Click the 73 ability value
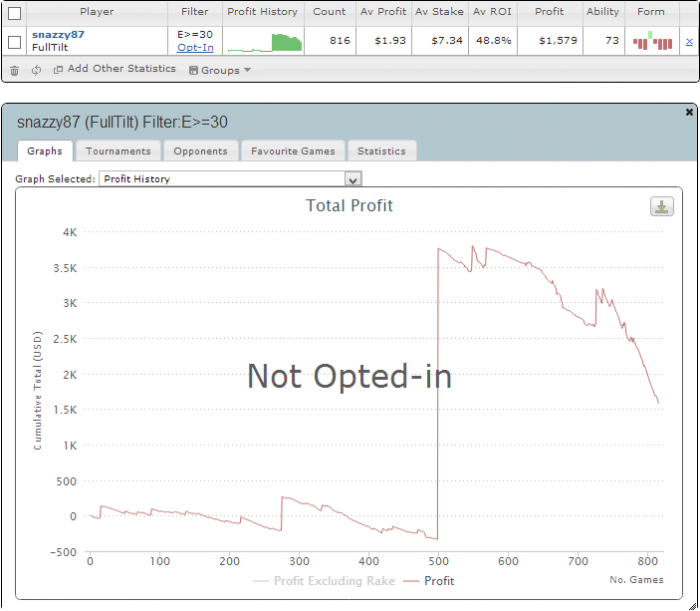 click(x=612, y=41)
